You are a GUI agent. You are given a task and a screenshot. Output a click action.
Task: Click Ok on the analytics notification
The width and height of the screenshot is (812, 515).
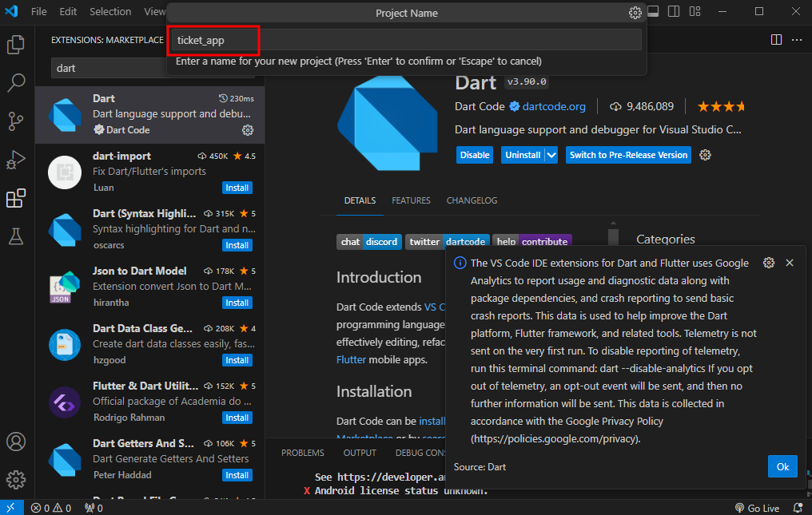tap(782, 467)
